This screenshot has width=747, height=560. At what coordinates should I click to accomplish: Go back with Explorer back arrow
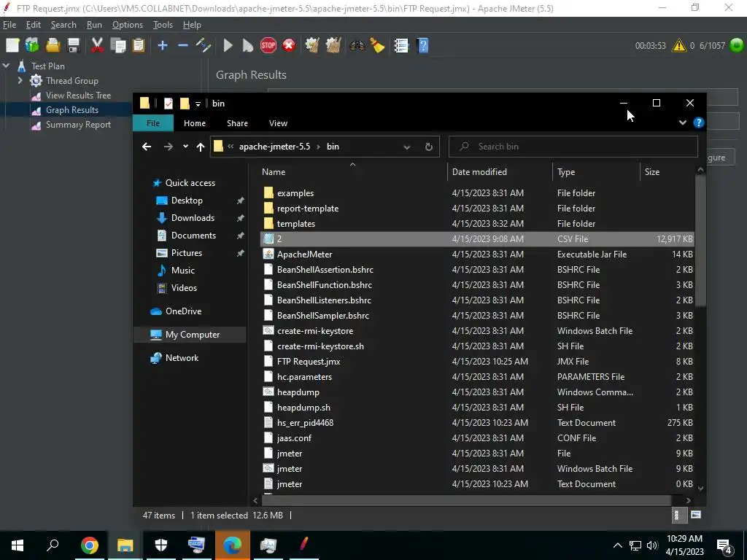(x=147, y=147)
